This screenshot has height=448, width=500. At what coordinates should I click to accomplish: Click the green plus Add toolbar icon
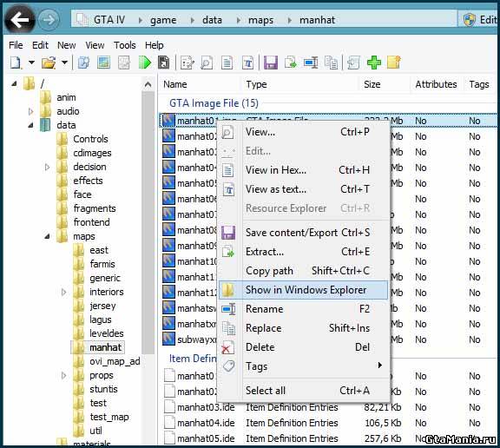[x=374, y=63]
